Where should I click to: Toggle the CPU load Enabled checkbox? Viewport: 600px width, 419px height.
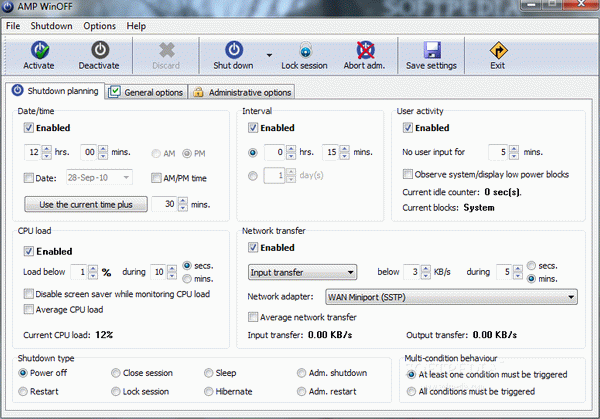point(29,251)
